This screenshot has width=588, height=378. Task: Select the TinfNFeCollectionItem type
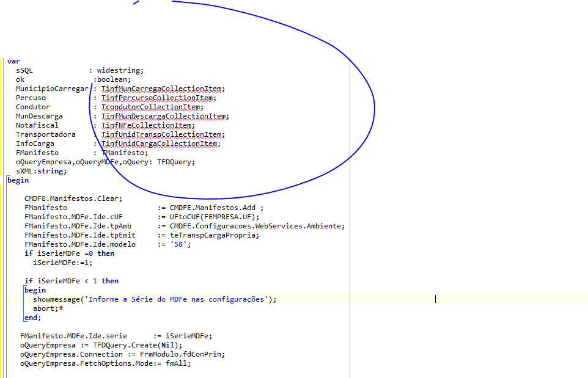click(148, 125)
